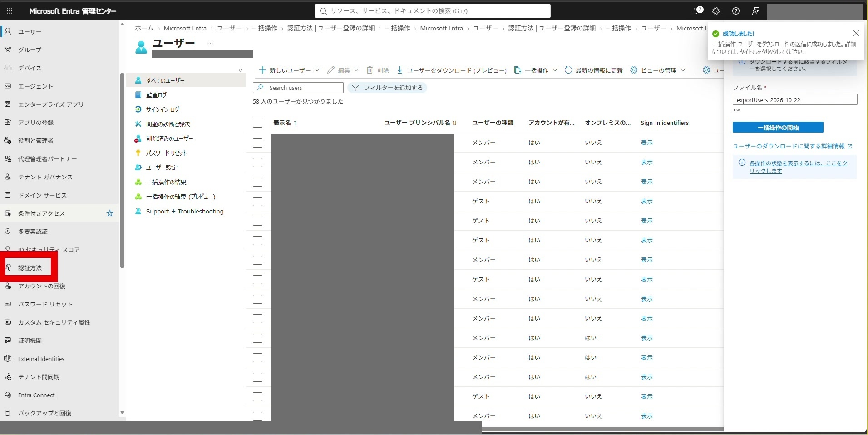Click the 一括操作の開始 button
The height and width of the screenshot is (435, 868).
pyautogui.click(x=778, y=128)
